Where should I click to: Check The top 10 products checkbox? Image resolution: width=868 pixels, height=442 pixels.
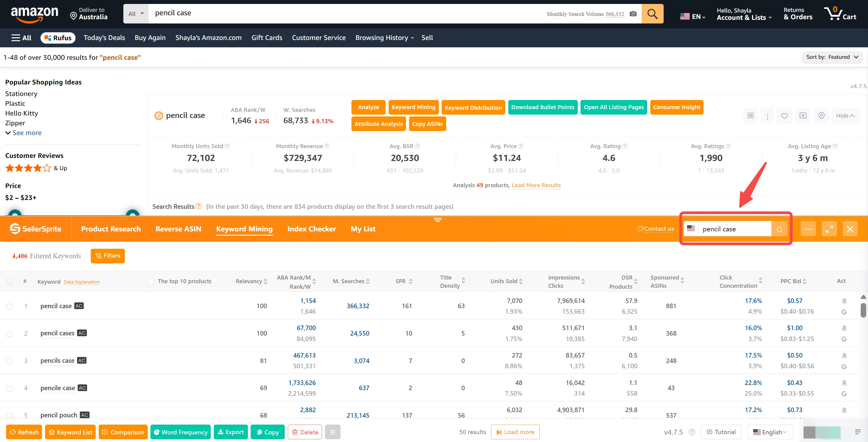[151, 281]
